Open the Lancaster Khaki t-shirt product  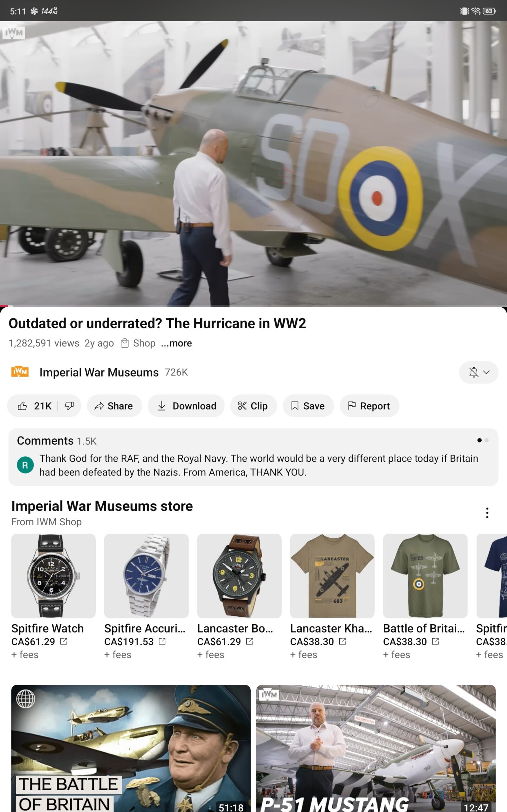[332, 576]
